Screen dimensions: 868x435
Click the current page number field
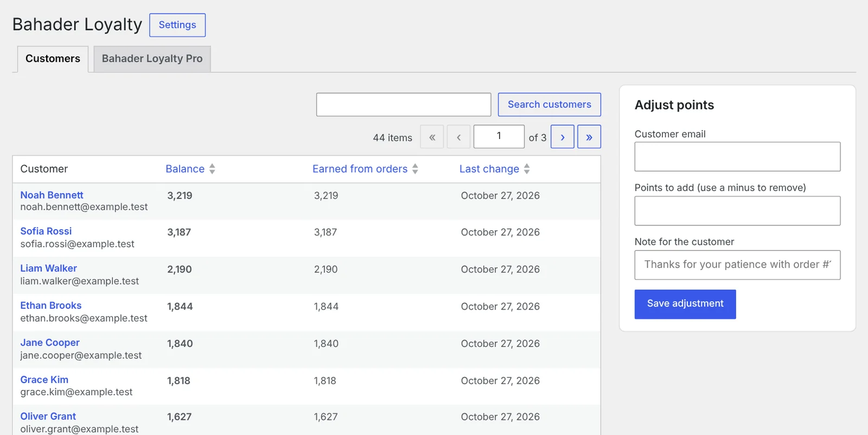point(499,136)
